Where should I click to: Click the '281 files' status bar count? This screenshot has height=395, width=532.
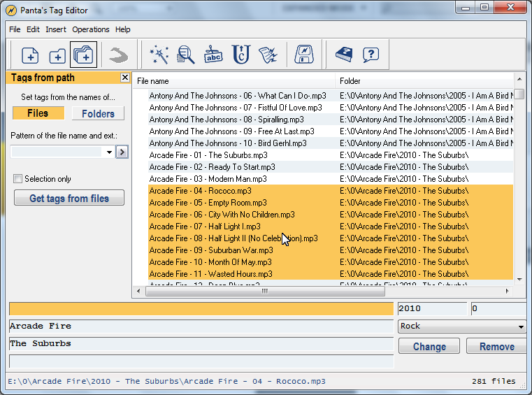(494, 381)
